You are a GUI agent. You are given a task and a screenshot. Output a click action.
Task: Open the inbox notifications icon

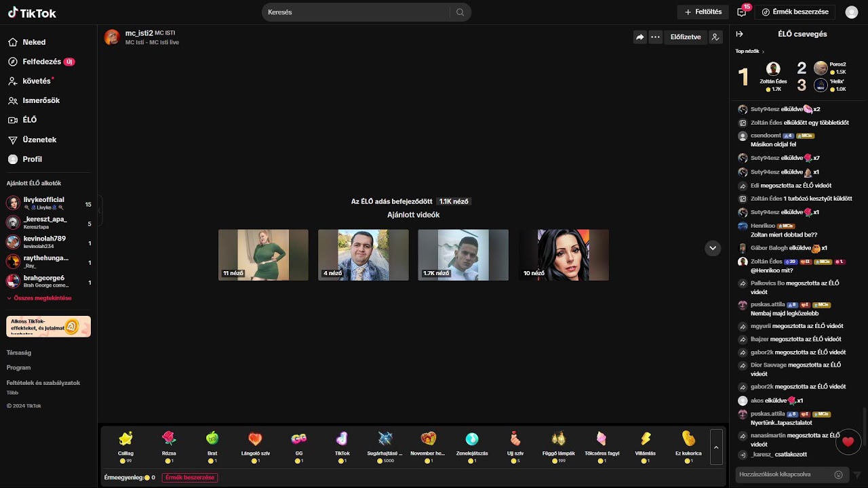click(742, 12)
